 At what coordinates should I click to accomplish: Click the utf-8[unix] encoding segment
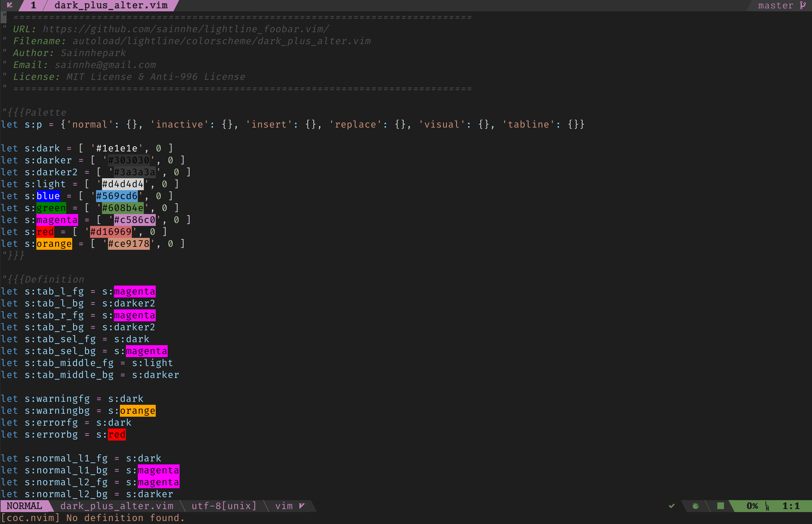click(224, 506)
